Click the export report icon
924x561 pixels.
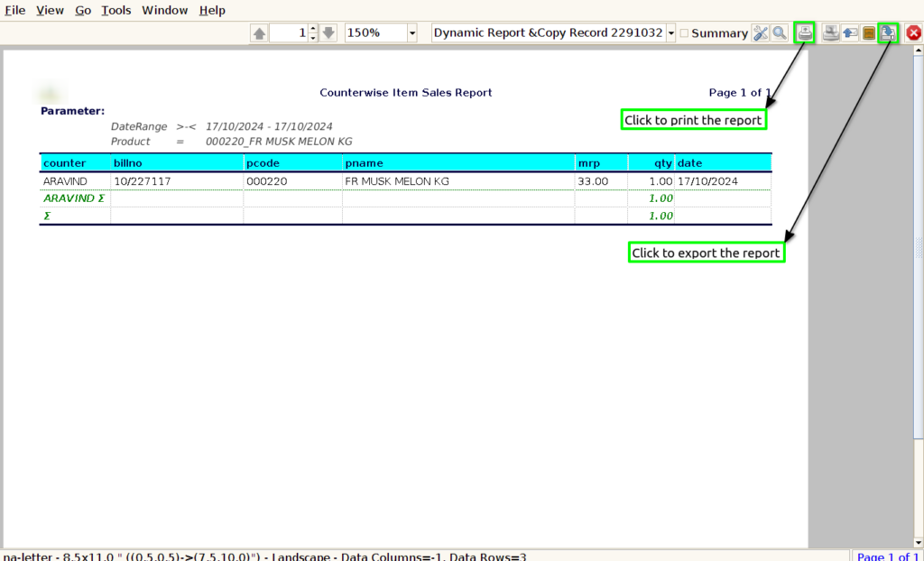(x=888, y=33)
